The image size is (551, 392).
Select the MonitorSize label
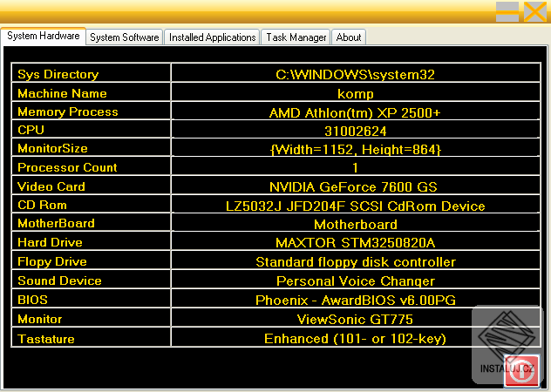52,148
